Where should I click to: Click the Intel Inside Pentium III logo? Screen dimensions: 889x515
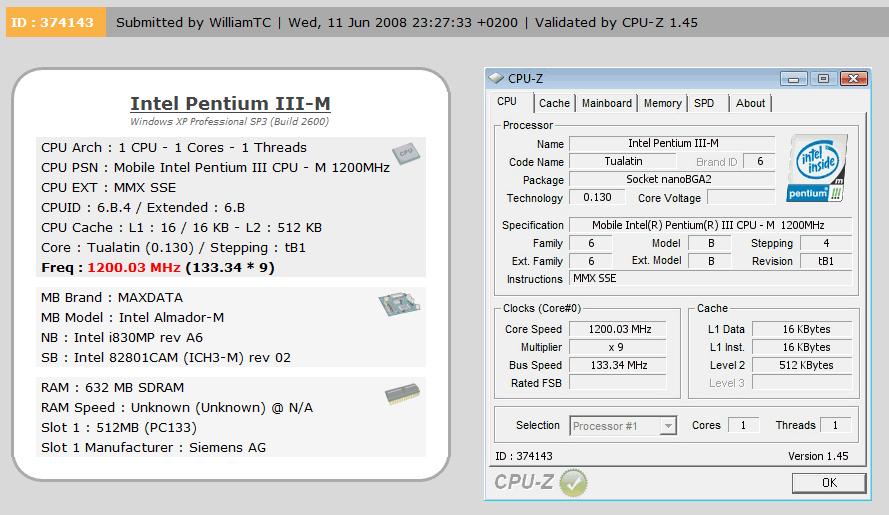[x=819, y=168]
